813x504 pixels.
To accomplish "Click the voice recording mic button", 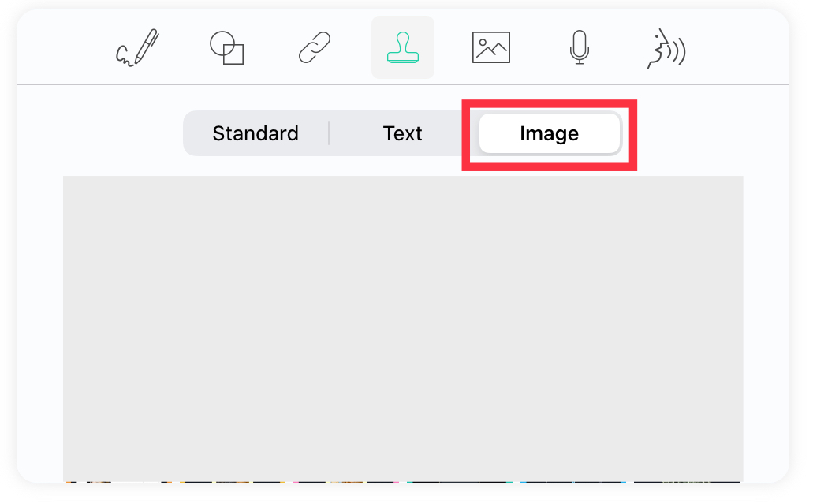I will point(579,47).
